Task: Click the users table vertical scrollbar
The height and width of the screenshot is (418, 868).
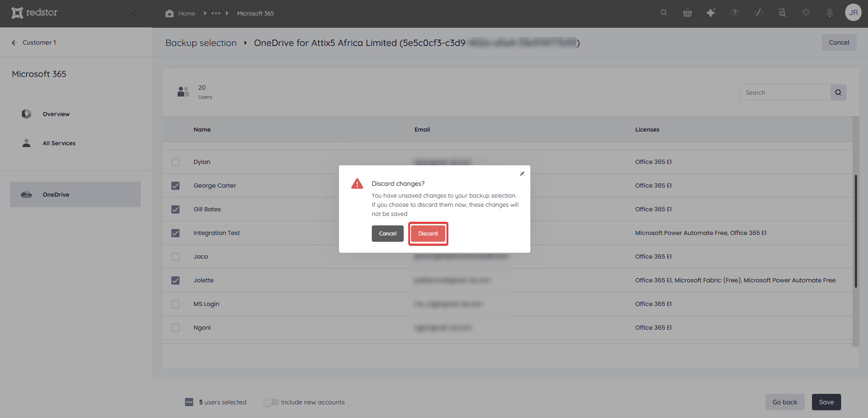Action: click(x=856, y=231)
